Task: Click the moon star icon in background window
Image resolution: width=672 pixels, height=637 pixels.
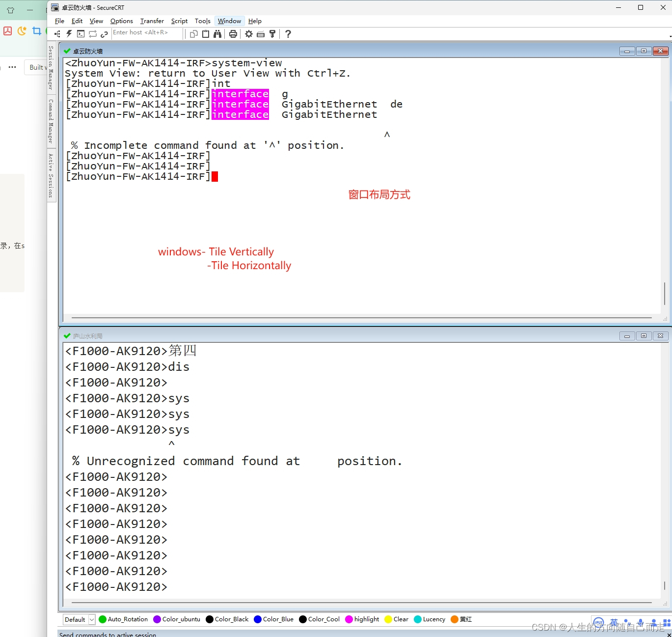Action: pyautogui.click(x=22, y=31)
